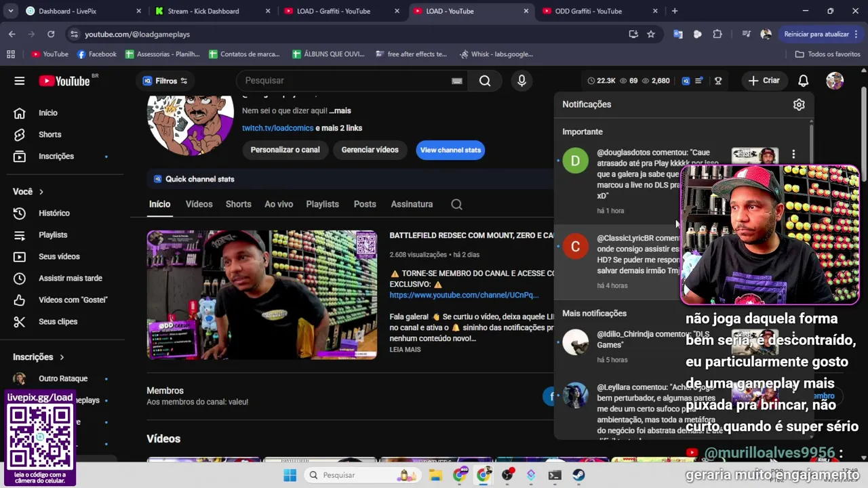The width and height of the screenshot is (868, 488).
Task: Click the YouTube logo
Action: [x=64, y=81]
